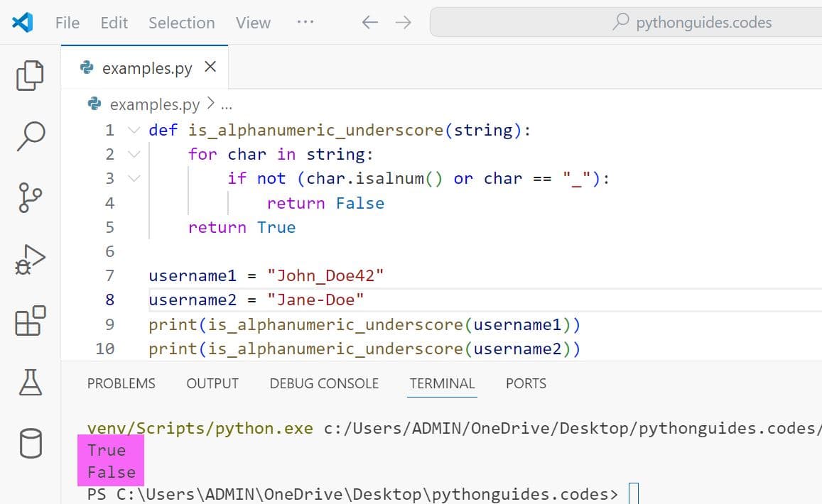This screenshot has height=504, width=822.
Task: Open the database cylinder view
Action: pyautogui.click(x=31, y=443)
